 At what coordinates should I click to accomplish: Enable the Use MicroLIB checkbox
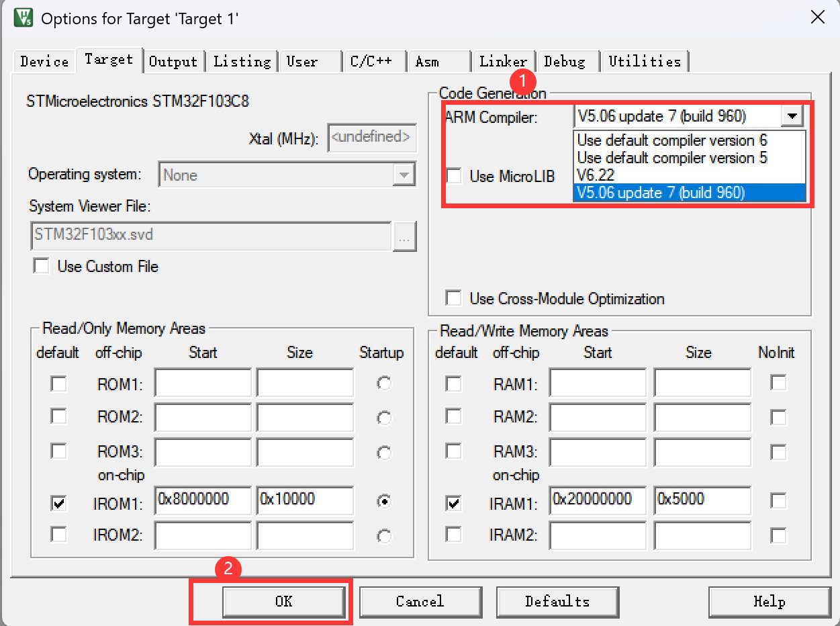coord(453,175)
